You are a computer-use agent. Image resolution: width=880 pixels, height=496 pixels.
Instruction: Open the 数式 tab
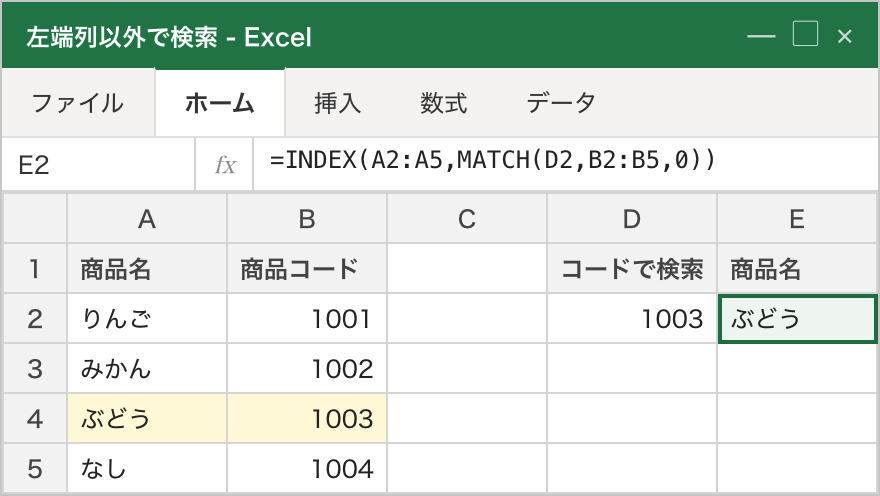pyautogui.click(x=443, y=103)
